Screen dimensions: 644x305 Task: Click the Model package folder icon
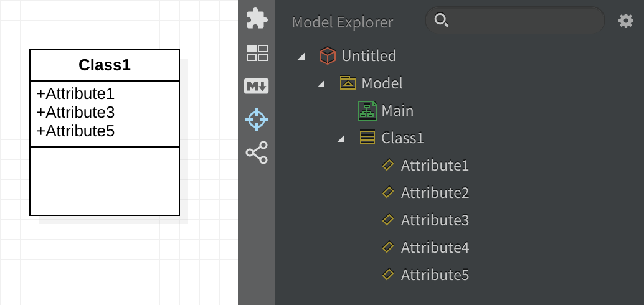pos(348,83)
